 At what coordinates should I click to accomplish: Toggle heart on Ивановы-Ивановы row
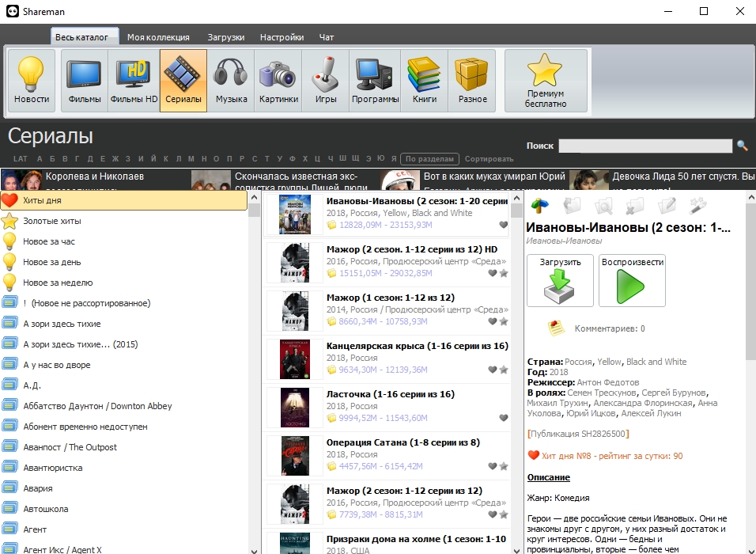tap(504, 225)
